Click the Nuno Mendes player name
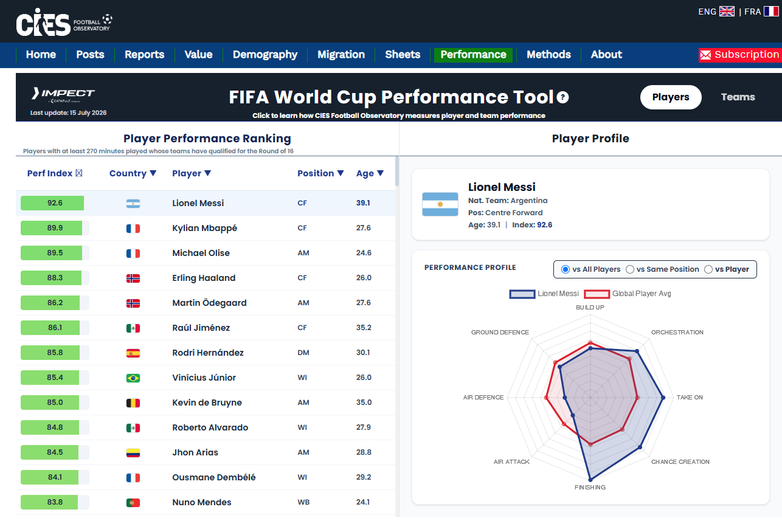This screenshot has height=532, width=782. (x=202, y=502)
